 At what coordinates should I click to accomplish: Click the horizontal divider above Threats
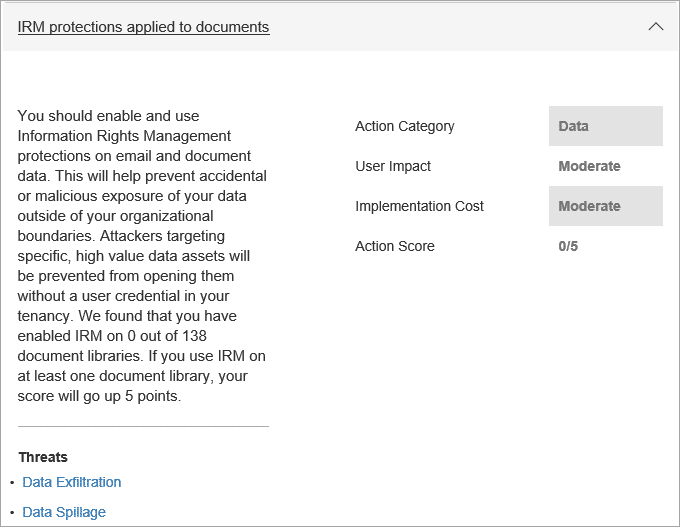[143, 427]
